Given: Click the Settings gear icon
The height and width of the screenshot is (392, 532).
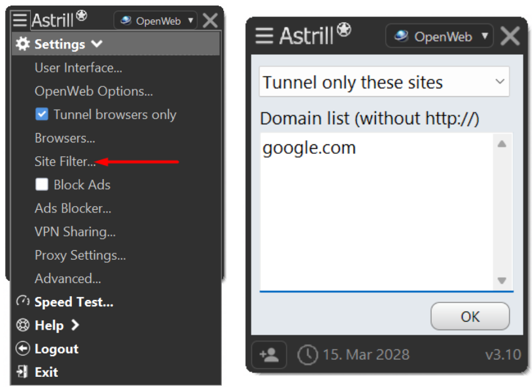Looking at the screenshot, I should (x=23, y=44).
